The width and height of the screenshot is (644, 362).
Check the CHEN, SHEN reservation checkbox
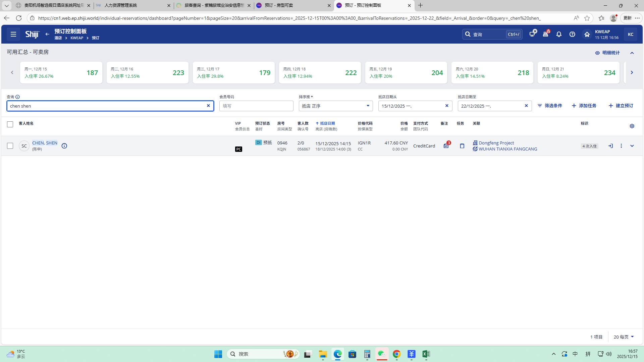(10, 146)
